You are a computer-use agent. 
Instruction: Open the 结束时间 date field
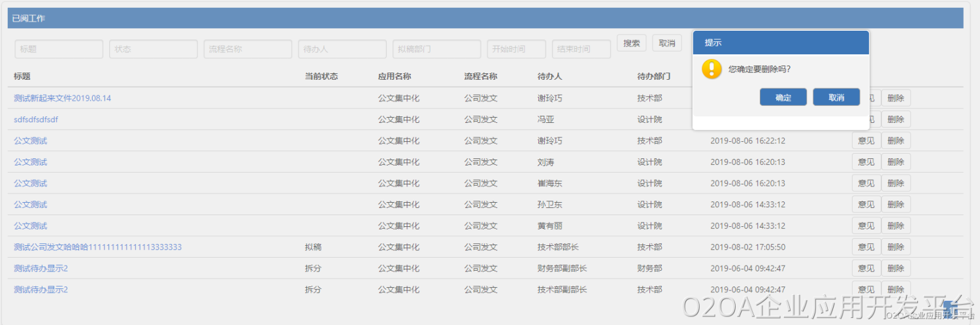coord(581,49)
